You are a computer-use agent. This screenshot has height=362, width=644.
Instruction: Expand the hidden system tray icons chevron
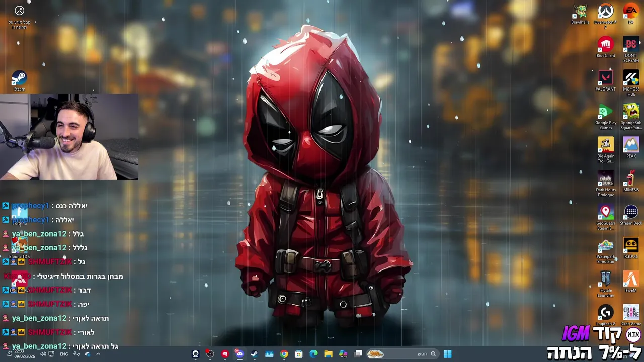pos(98,354)
